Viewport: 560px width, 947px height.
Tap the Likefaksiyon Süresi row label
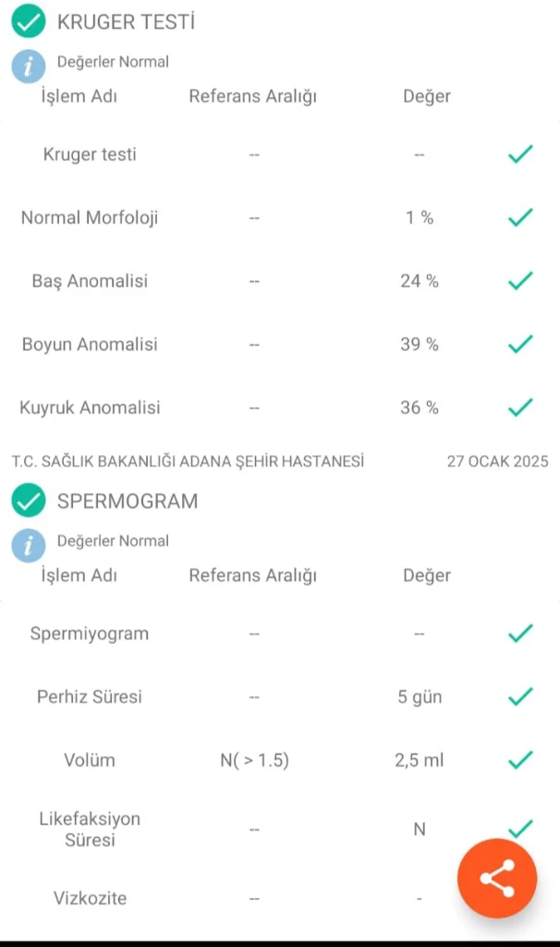coord(90,830)
